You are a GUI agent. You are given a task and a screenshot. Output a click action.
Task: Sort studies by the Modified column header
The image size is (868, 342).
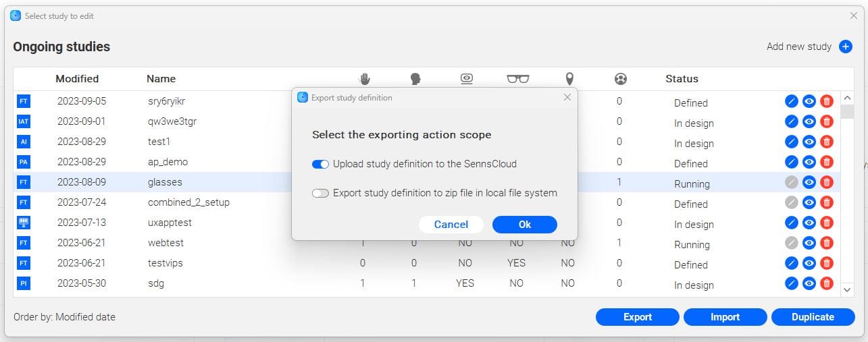pos(77,79)
